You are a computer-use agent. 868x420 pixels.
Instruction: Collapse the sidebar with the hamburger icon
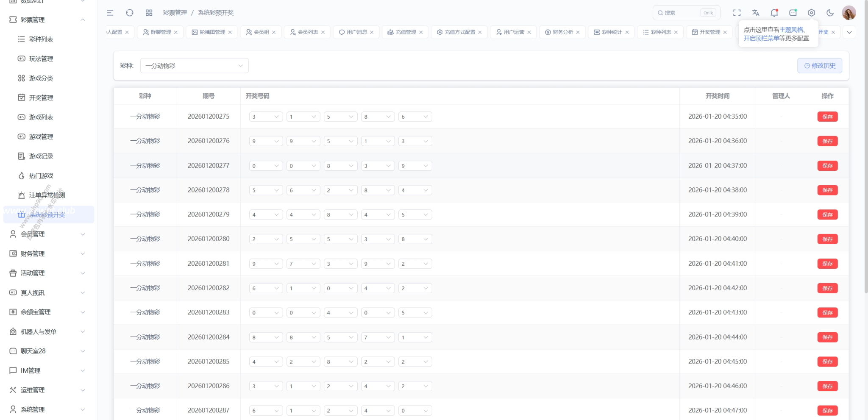(110, 13)
